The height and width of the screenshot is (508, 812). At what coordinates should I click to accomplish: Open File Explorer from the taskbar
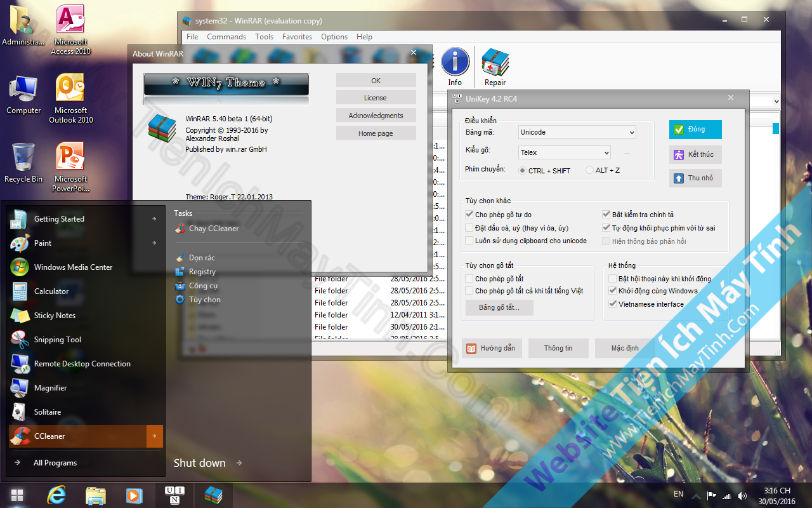96,495
